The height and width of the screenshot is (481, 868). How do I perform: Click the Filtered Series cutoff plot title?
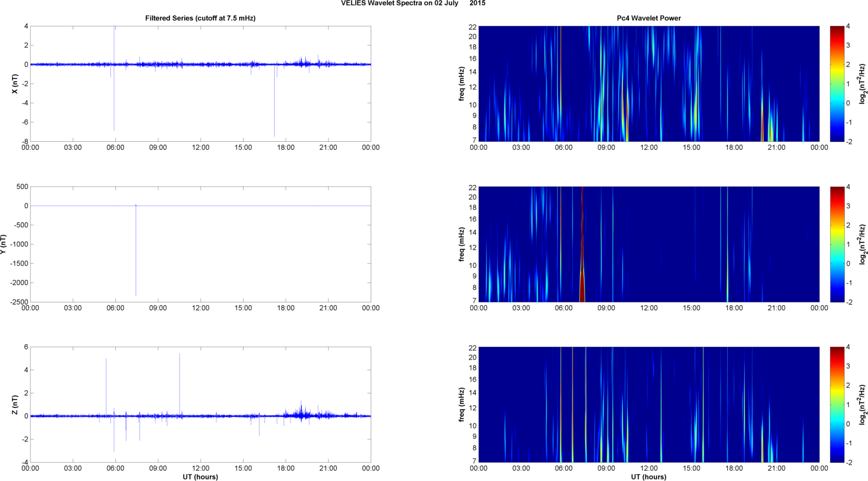[x=200, y=18]
